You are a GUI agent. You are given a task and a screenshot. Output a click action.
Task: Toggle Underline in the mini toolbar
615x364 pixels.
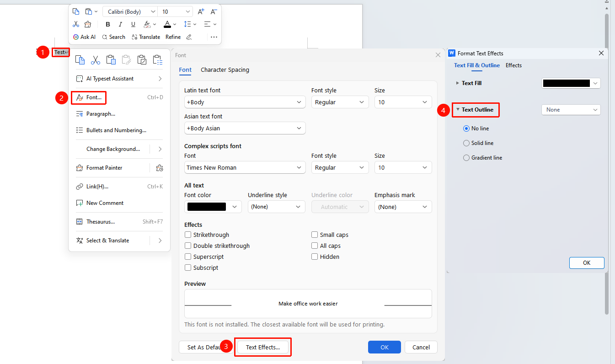coord(133,24)
